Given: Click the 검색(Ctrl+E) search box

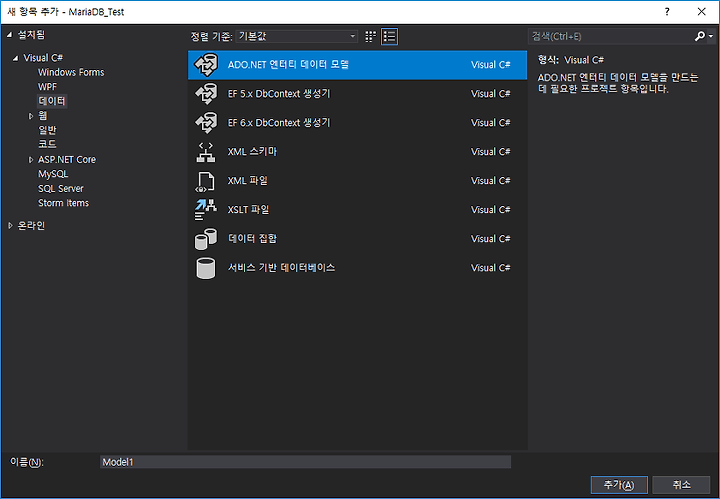Looking at the screenshot, I should pyautogui.click(x=611, y=36).
